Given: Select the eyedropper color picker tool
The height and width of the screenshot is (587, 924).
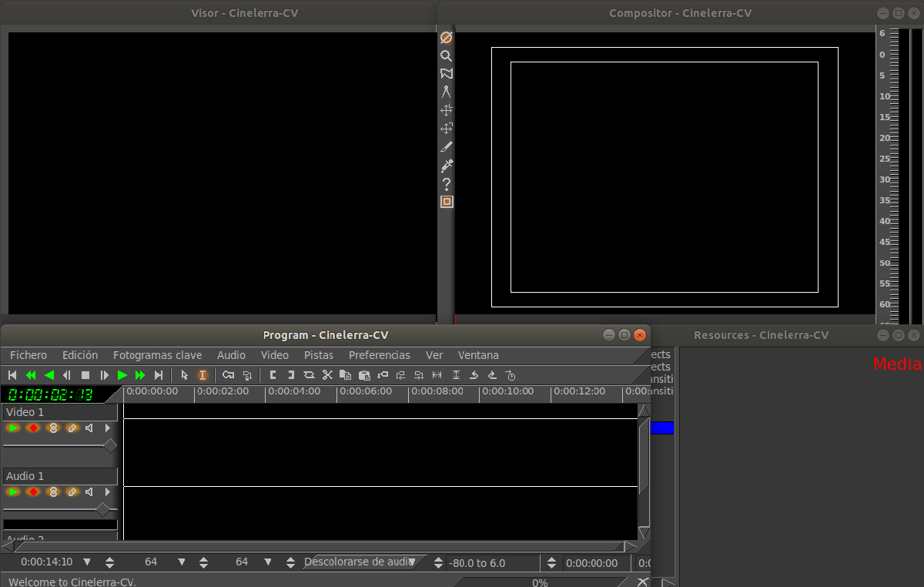Looking at the screenshot, I should pos(446,165).
